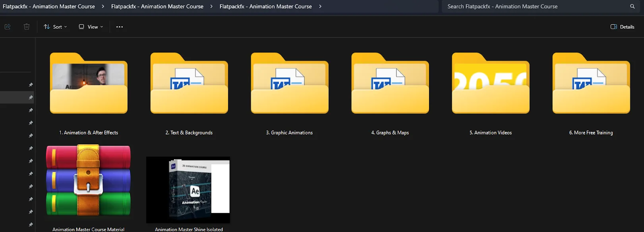Open the See more three-dots menu
The height and width of the screenshot is (232, 644).
click(120, 27)
